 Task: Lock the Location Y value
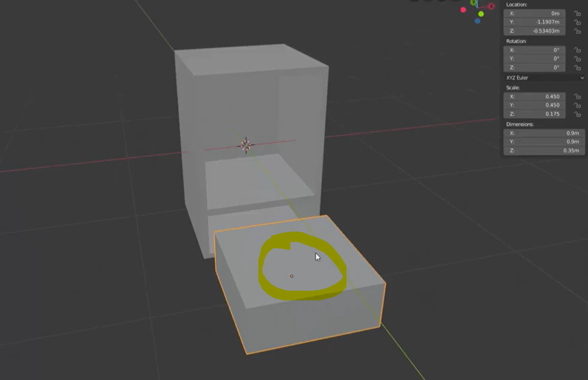(578, 22)
